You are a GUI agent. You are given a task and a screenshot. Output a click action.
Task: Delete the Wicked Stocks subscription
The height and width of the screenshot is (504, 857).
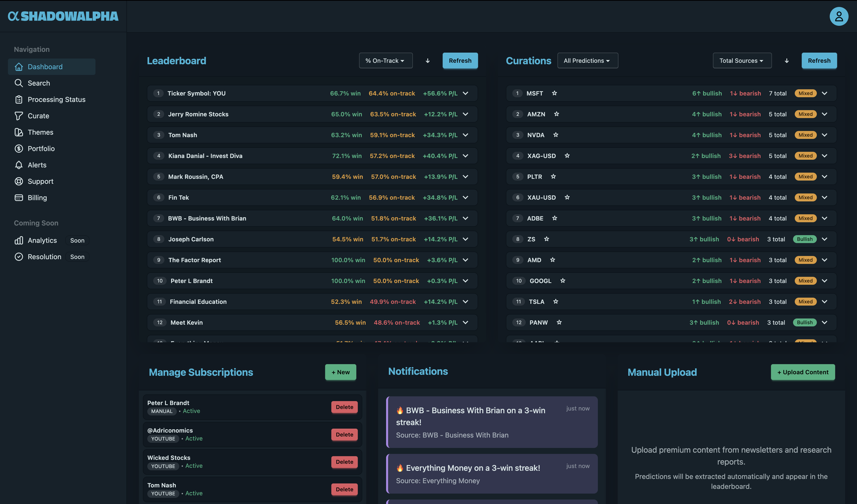[344, 462]
